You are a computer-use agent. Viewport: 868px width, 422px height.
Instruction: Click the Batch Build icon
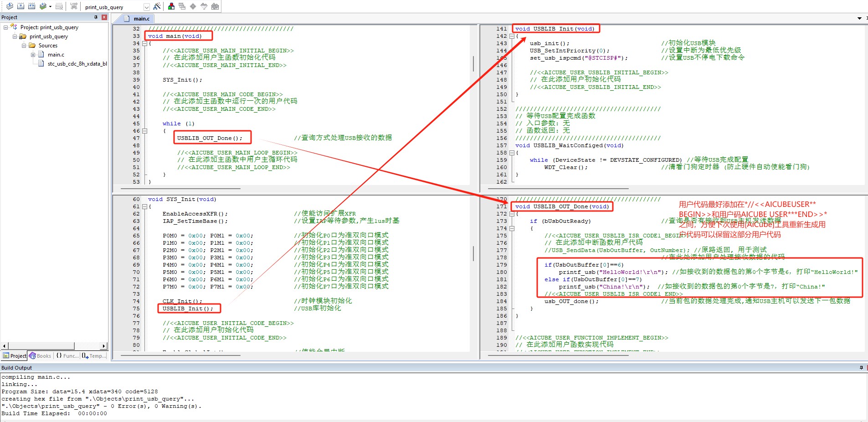(x=43, y=6)
